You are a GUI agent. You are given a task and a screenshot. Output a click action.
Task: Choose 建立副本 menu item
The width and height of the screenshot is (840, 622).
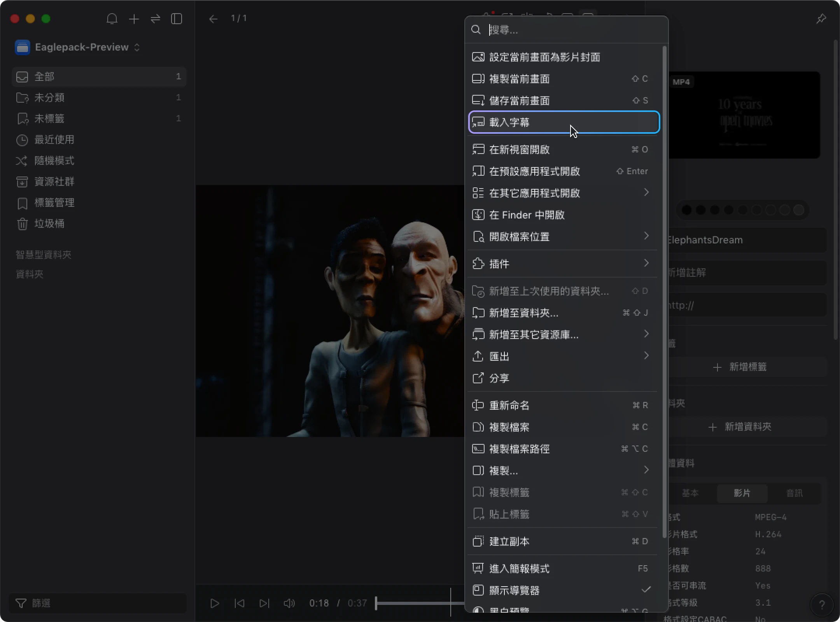point(564,542)
